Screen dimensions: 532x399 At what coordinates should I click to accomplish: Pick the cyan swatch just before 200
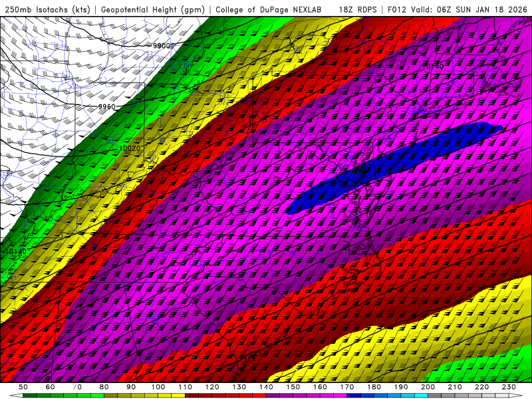(421, 396)
